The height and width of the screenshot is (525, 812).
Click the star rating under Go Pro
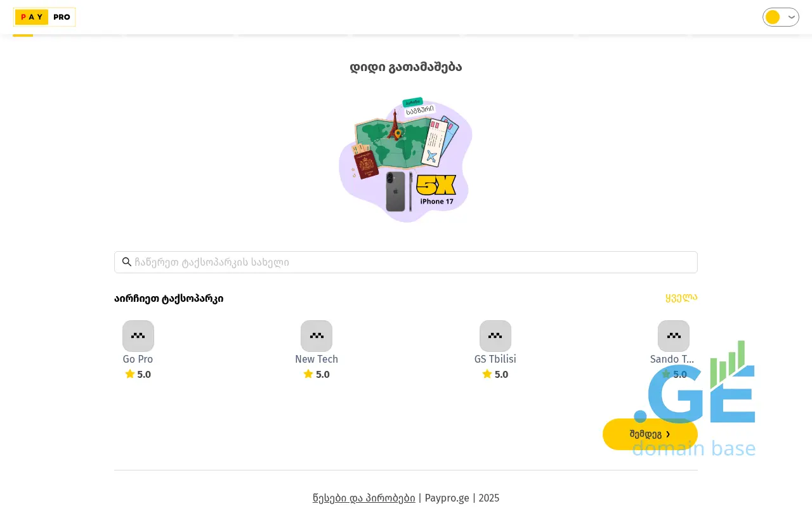(138, 374)
